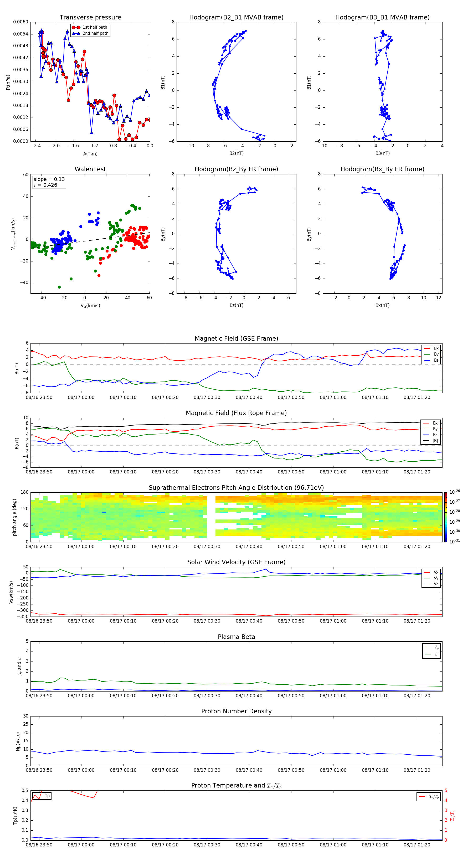The image size is (473, 868).
Task: Click '08/17 00:30' tick under GSE magnetic field
Action: 207,398
